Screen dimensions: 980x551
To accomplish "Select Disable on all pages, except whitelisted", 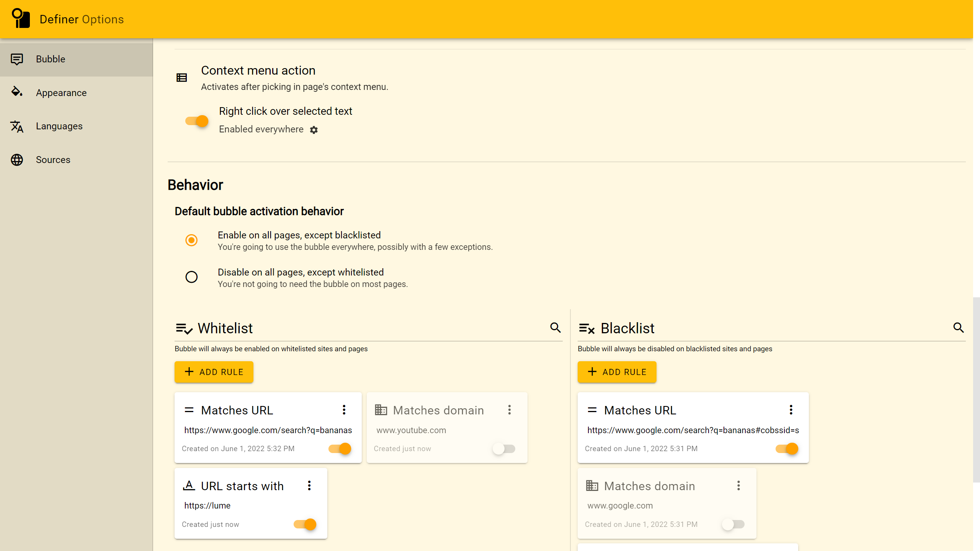I will tap(191, 277).
